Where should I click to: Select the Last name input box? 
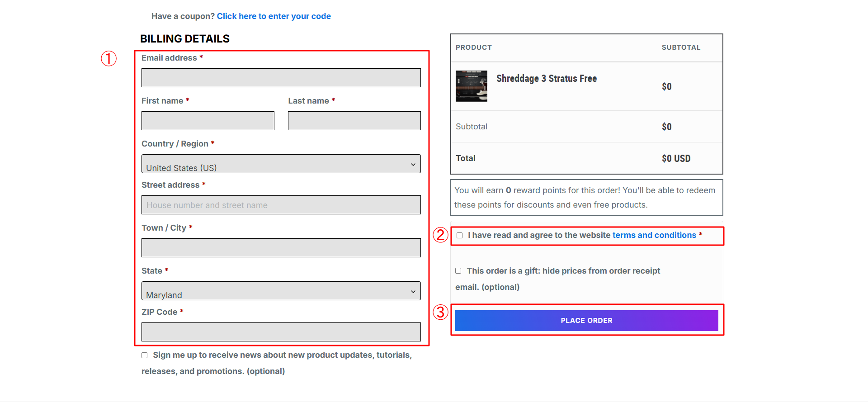354,121
